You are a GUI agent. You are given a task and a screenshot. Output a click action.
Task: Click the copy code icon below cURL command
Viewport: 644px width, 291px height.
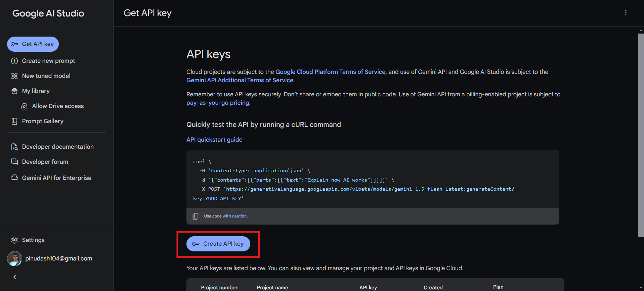click(x=196, y=216)
